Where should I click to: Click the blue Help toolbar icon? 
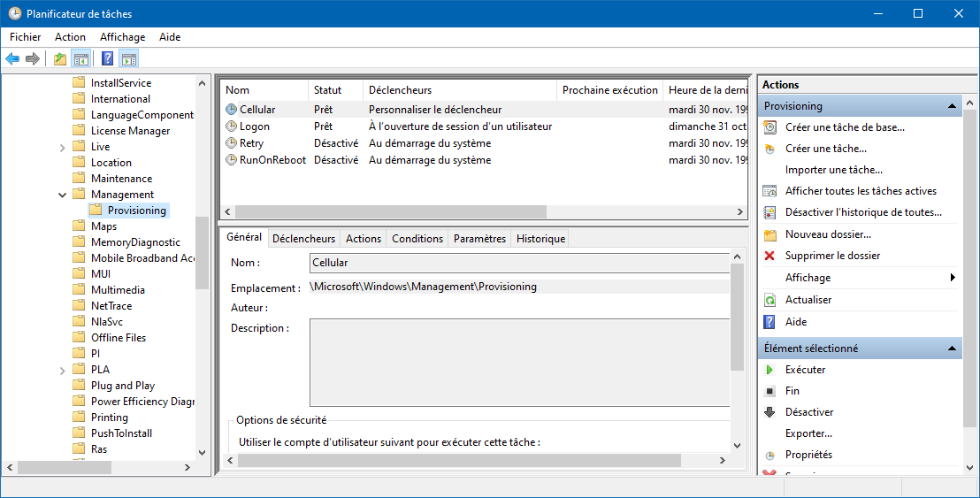[108, 58]
